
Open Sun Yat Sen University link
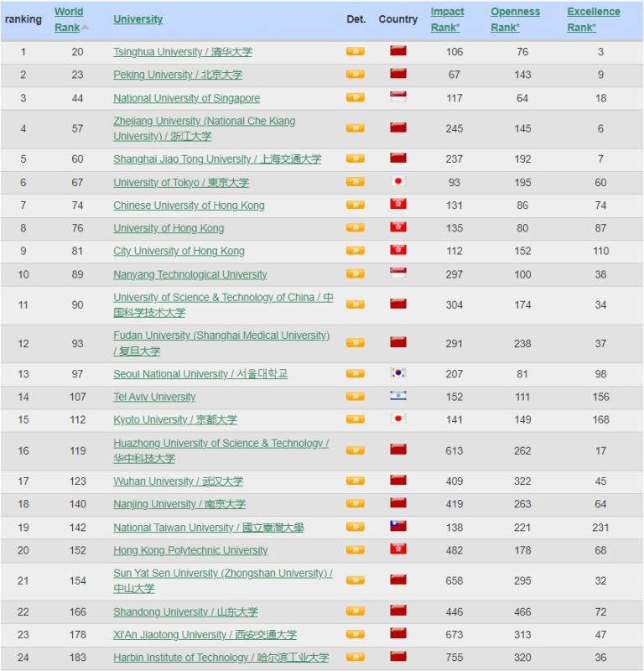point(223,580)
